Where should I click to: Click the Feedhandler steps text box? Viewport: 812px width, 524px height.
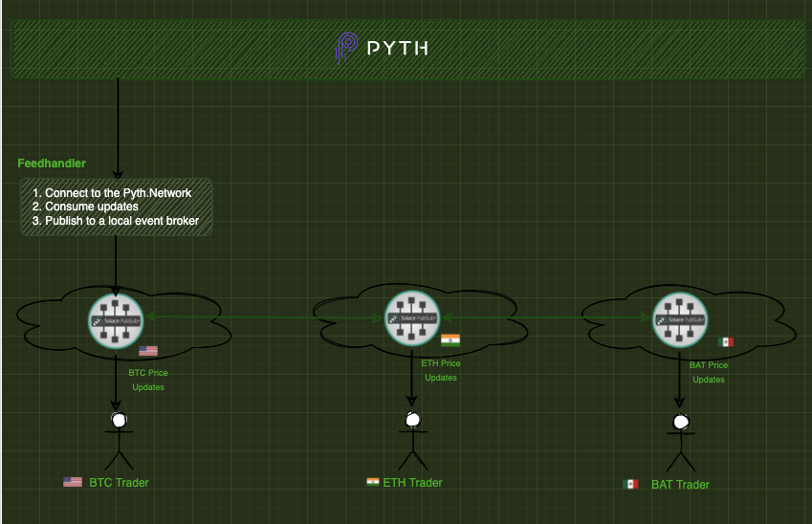coord(116,207)
